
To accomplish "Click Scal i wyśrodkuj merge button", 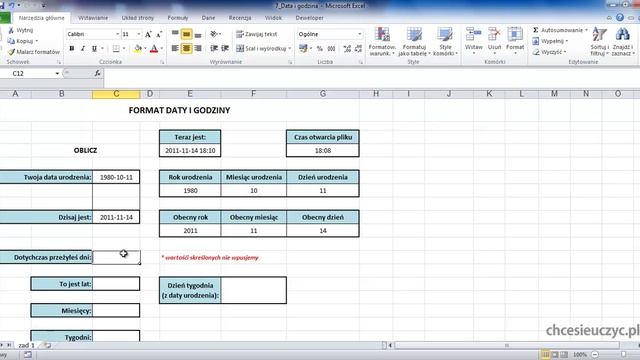I will click(x=261, y=49).
